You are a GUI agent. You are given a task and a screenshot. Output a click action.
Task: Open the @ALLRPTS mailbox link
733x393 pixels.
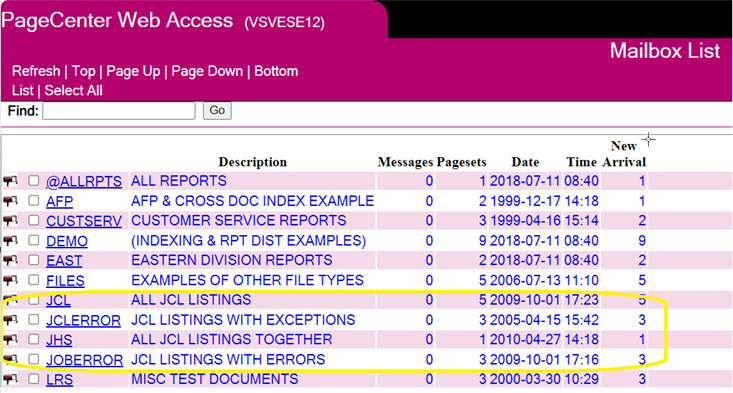click(x=84, y=181)
